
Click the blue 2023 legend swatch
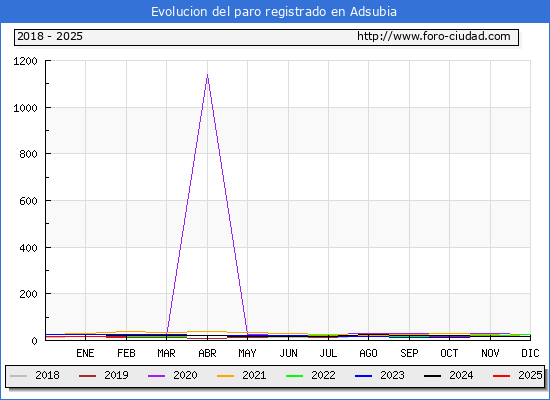[363, 376]
